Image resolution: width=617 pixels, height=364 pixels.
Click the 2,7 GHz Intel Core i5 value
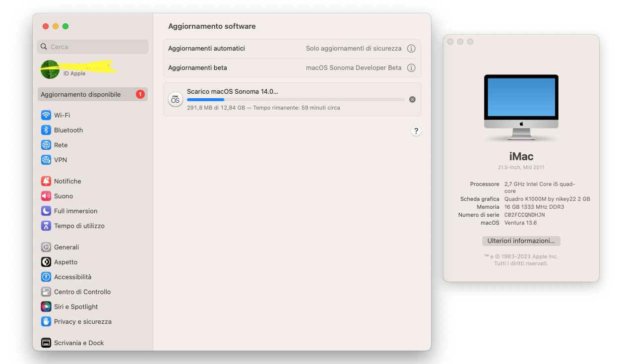pyautogui.click(x=540, y=187)
